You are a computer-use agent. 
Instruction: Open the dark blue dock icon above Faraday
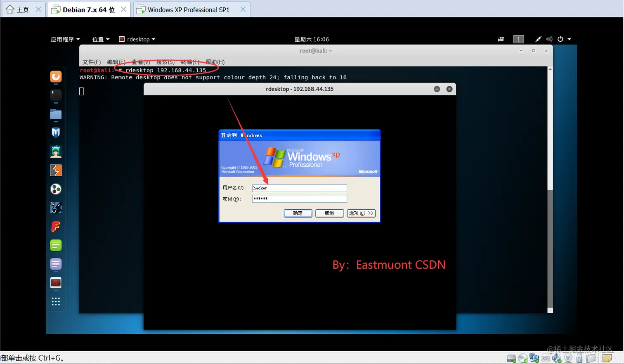(56, 208)
